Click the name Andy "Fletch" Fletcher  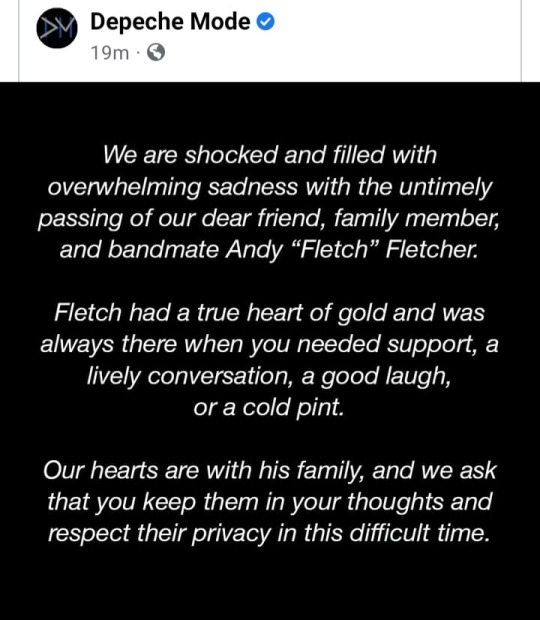click(x=352, y=250)
